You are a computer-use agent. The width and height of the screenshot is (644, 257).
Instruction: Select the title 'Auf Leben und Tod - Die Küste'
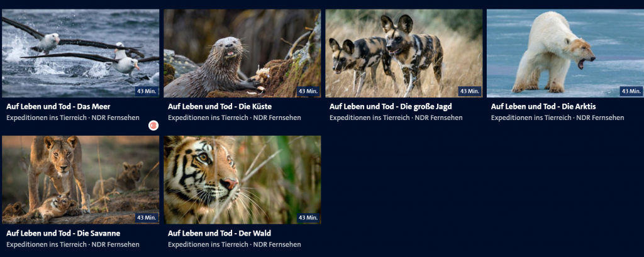(x=219, y=107)
